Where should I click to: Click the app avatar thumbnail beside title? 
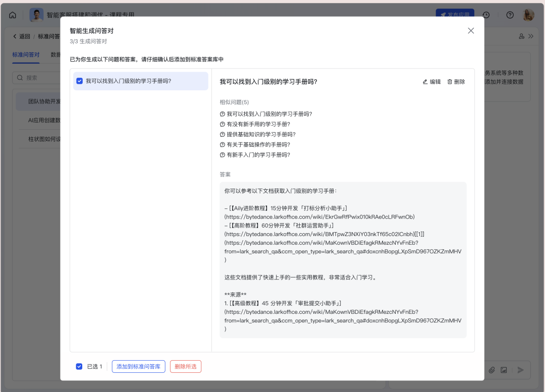click(36, 15)
